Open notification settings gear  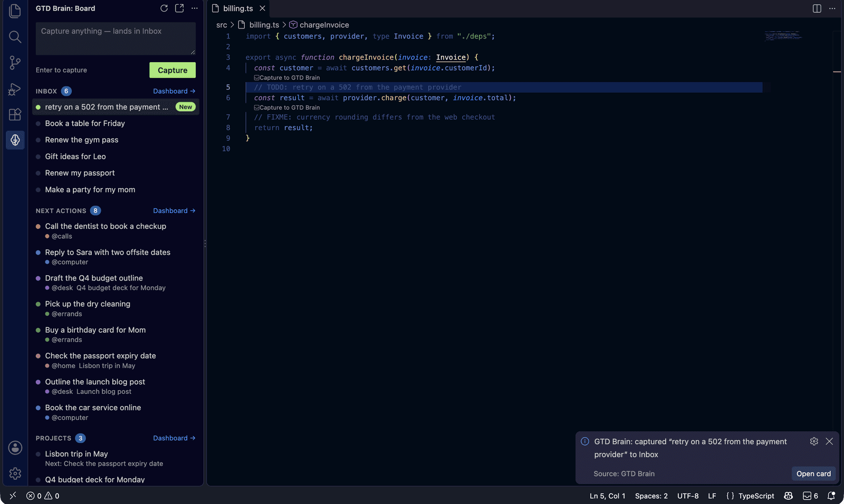814,441
